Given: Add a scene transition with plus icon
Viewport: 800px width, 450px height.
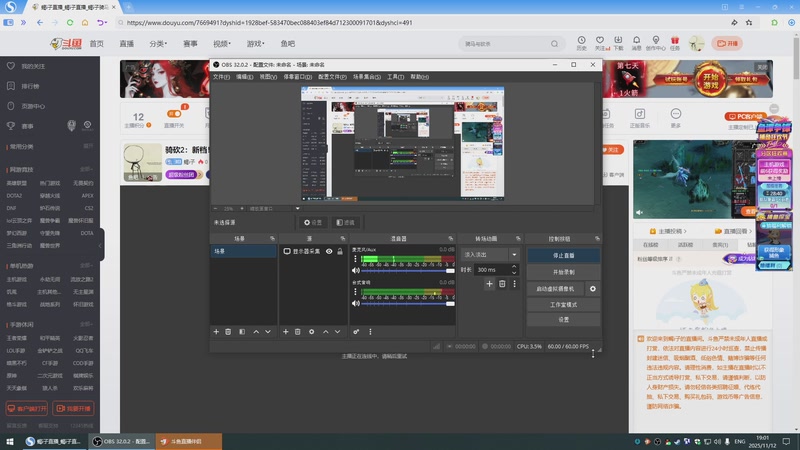Looking at the screenshot, I should tap(489, 284).
